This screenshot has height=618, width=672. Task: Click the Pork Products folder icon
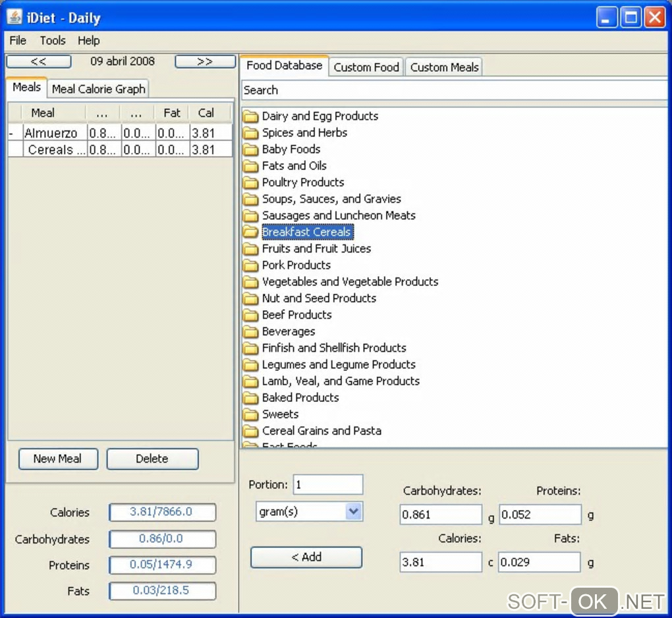click(x=251, y=266)
